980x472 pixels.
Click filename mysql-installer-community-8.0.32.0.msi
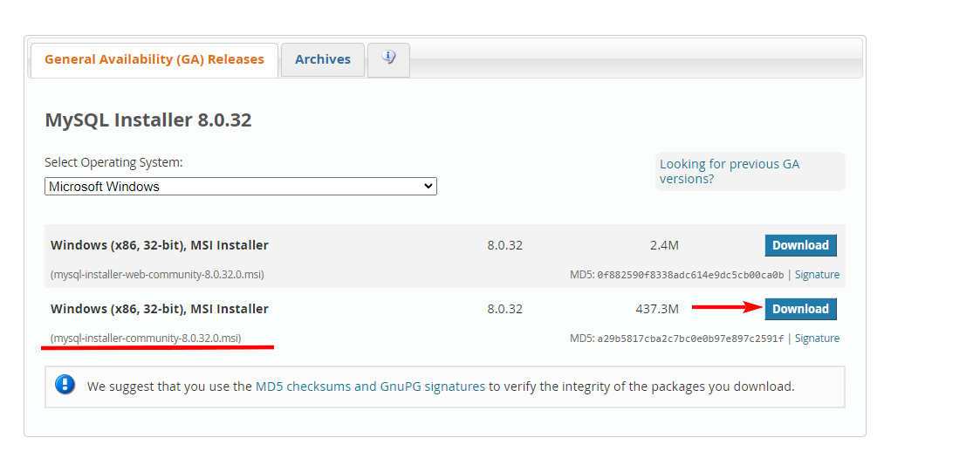coord(146,339)
